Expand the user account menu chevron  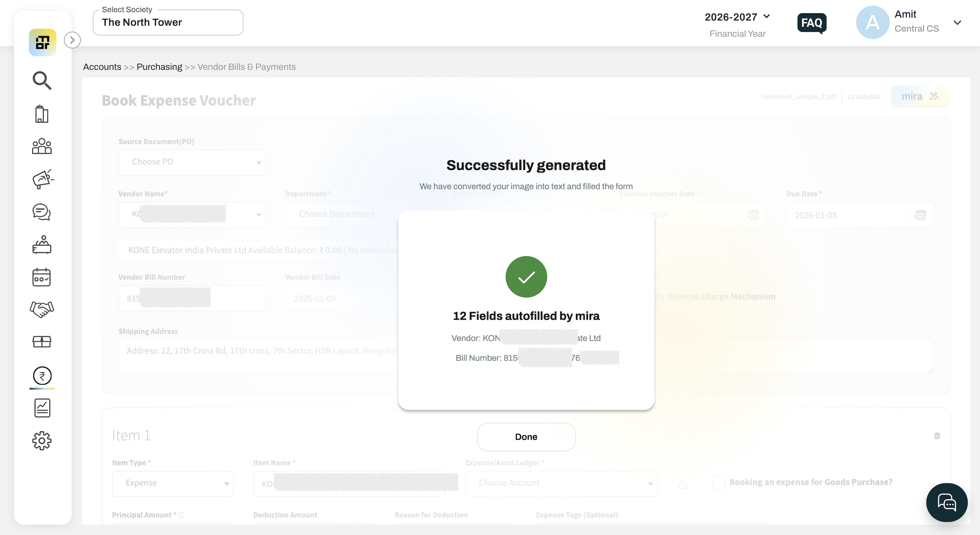coord(957,23)
